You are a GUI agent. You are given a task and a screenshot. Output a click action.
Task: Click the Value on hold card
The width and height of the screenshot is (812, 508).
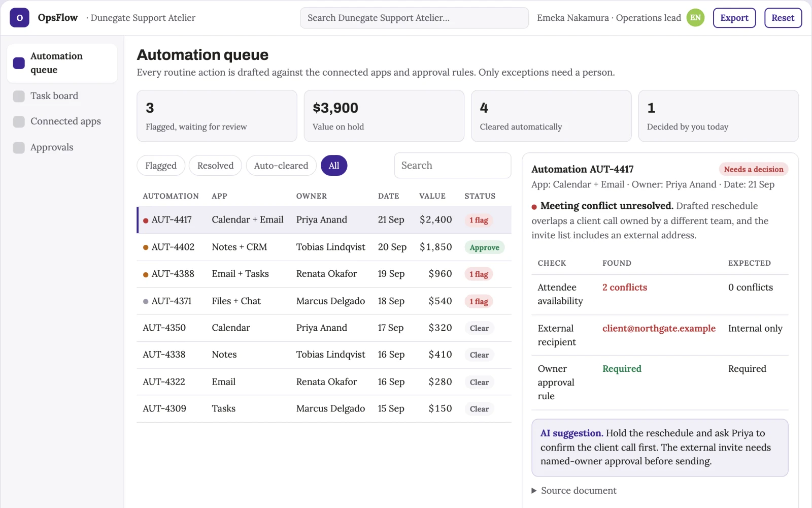click(384, 116)
